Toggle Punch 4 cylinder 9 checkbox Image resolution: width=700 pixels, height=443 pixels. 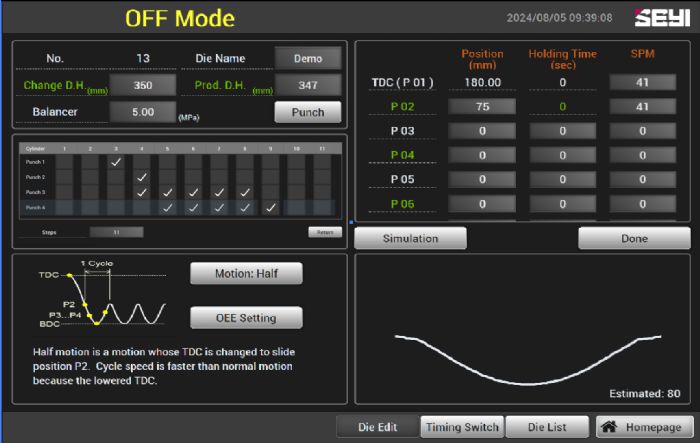click(271, 208)
